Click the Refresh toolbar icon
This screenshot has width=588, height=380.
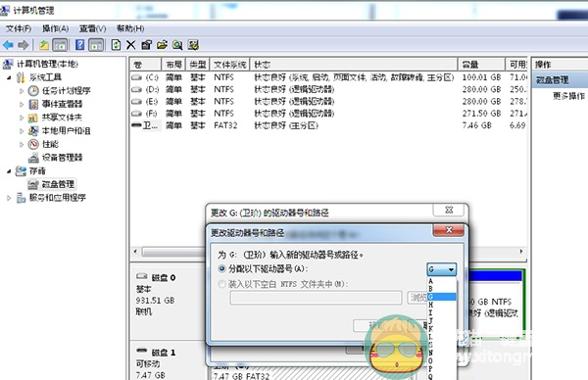(116, 45)
